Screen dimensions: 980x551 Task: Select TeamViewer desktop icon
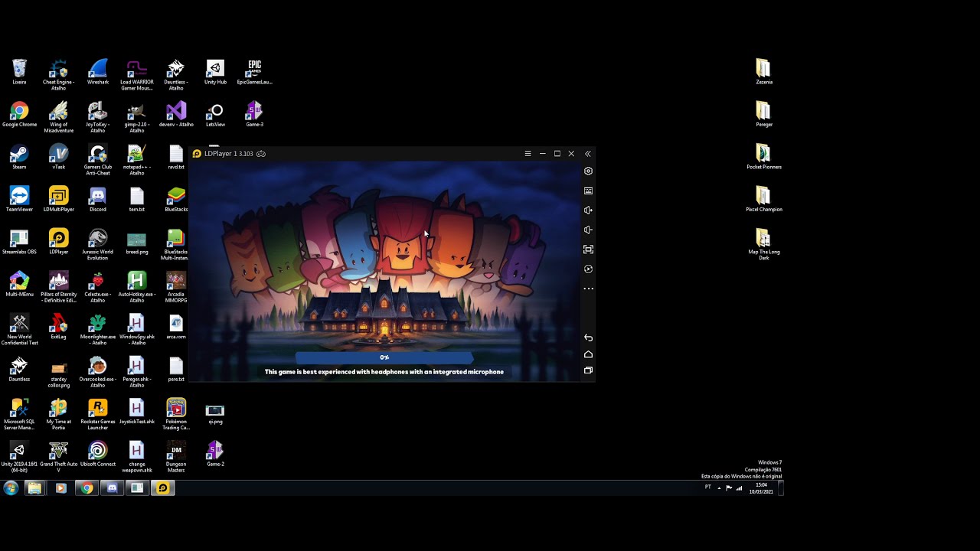coord(19,200)
